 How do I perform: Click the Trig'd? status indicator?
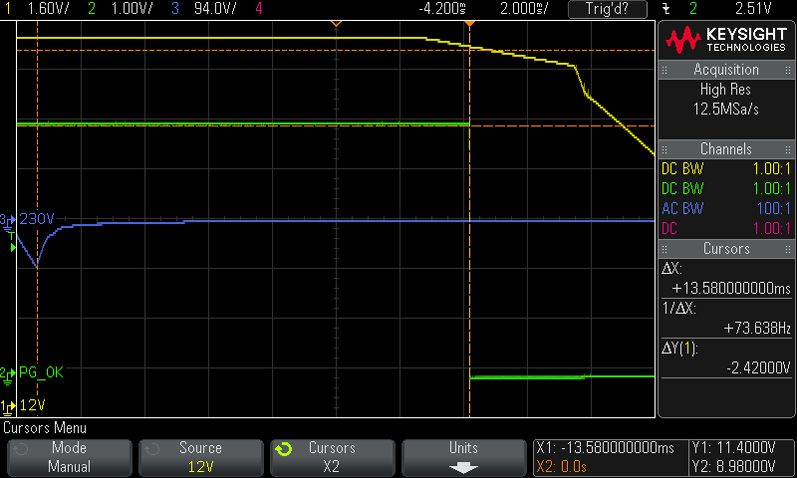click(x=607, y=9)
